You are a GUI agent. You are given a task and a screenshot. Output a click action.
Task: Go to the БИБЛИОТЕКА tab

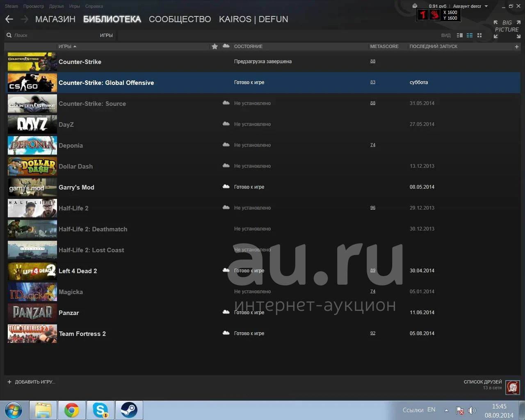pyautogui.click(x=112, y=19)
